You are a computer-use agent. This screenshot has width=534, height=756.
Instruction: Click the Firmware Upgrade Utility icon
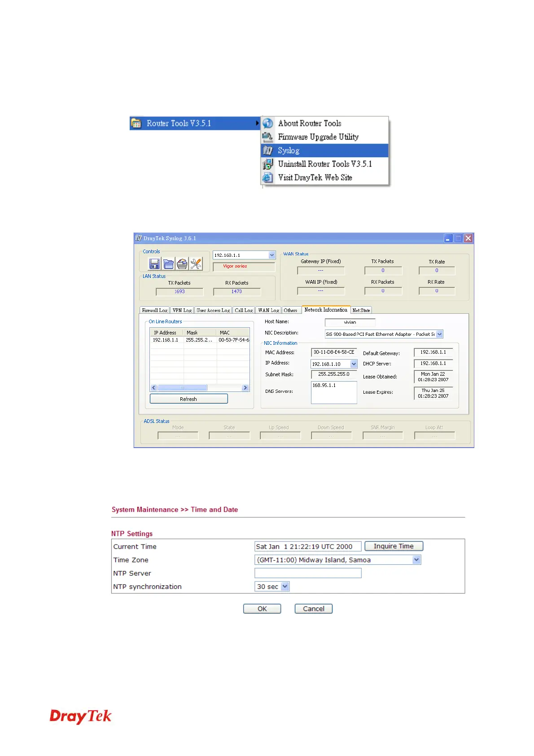tap(268, 137)
